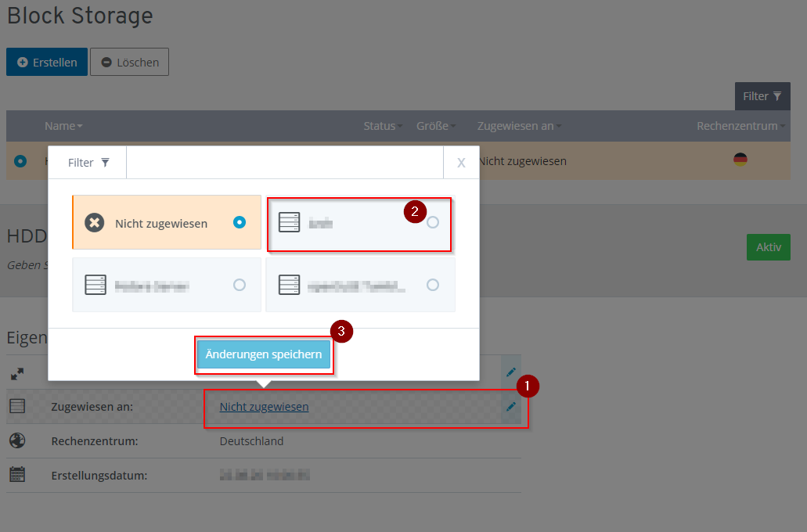This screenshot has height=532, width=807.
Task: Select the radio button of the bottom-right server card
Action: 433,285
